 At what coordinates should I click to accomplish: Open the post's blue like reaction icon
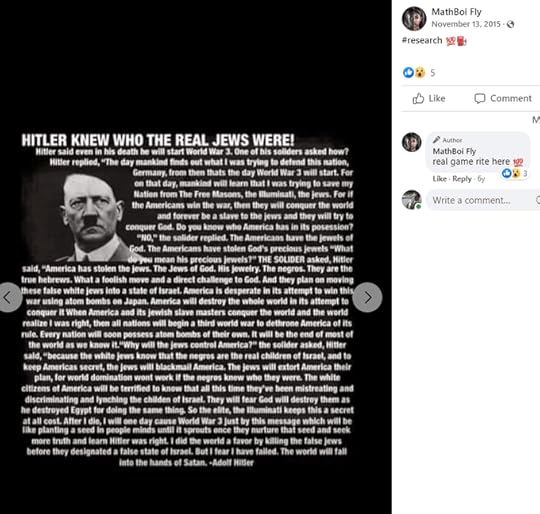[408, 72]
